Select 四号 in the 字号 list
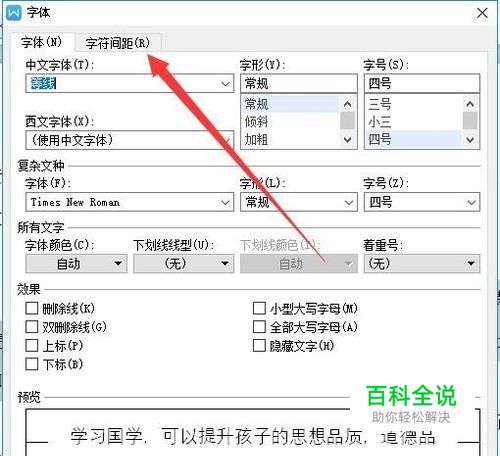Image resolution: width=500 pixels, height=456 pixels. click(x=413, y=139)
